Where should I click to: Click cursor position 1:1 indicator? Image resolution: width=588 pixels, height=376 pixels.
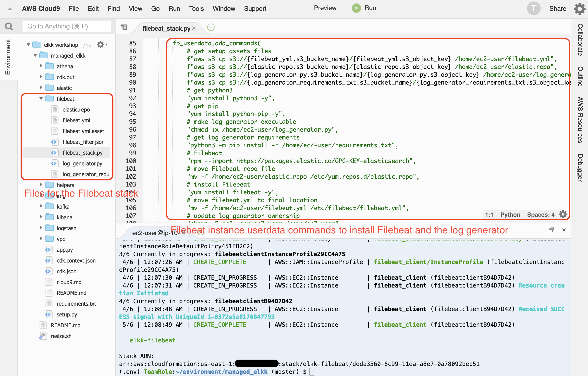(x=489, y=215)
